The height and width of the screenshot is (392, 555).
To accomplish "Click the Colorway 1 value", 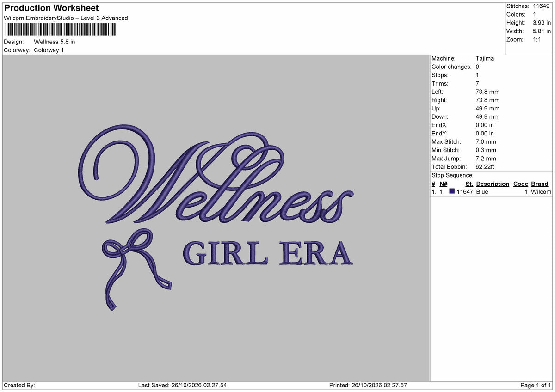I will [49, 50].
